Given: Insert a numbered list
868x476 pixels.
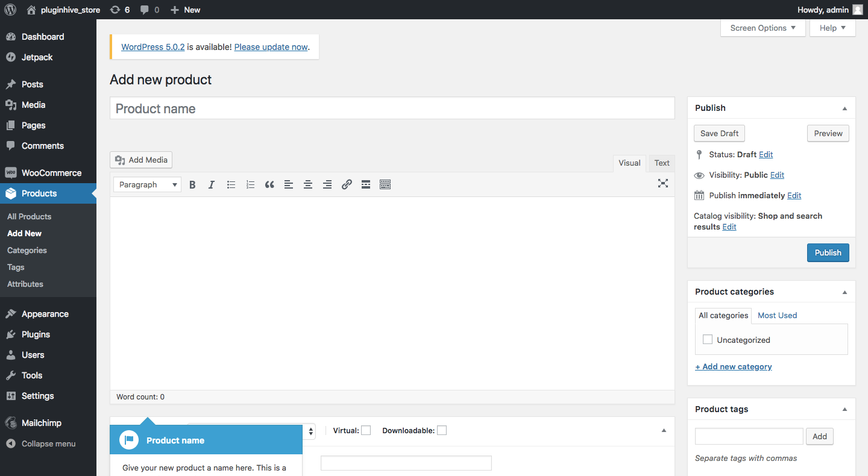Looking at the screenshot, I should (x=250, y=184).
